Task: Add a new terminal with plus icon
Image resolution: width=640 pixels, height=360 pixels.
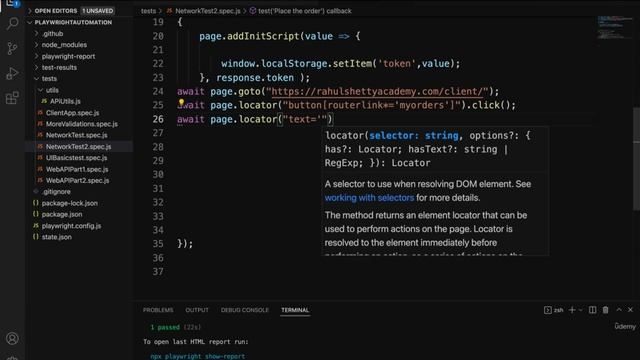Action: pos(572,310)
